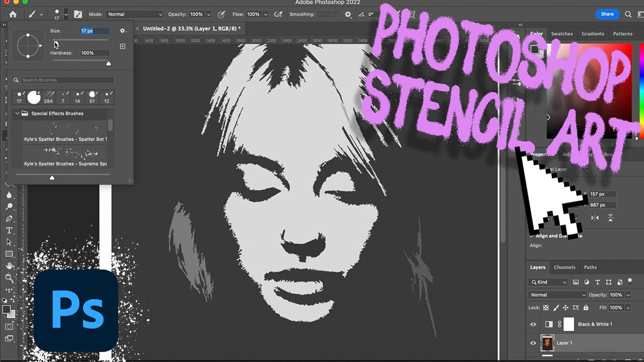Lock layer position move icon
Image resolution: width=644 pixels, height=362 pixels.
pyautogui.click(x=566, y=308)
